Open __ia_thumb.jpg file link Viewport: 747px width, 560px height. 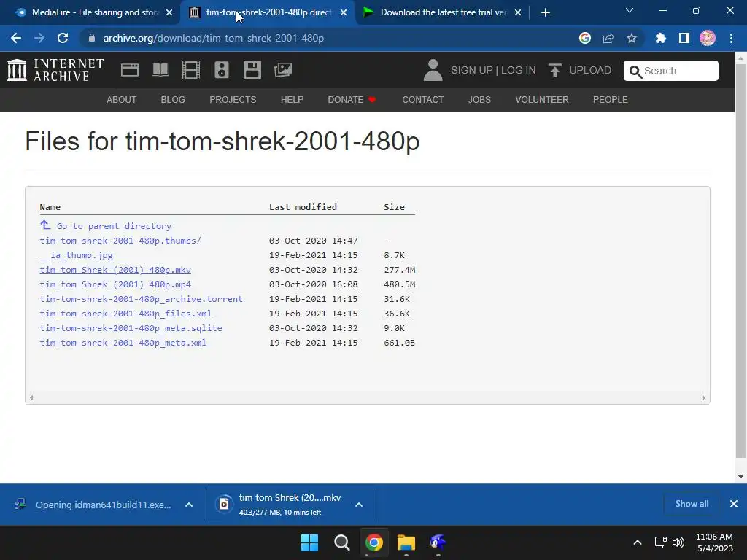(76, 255)
